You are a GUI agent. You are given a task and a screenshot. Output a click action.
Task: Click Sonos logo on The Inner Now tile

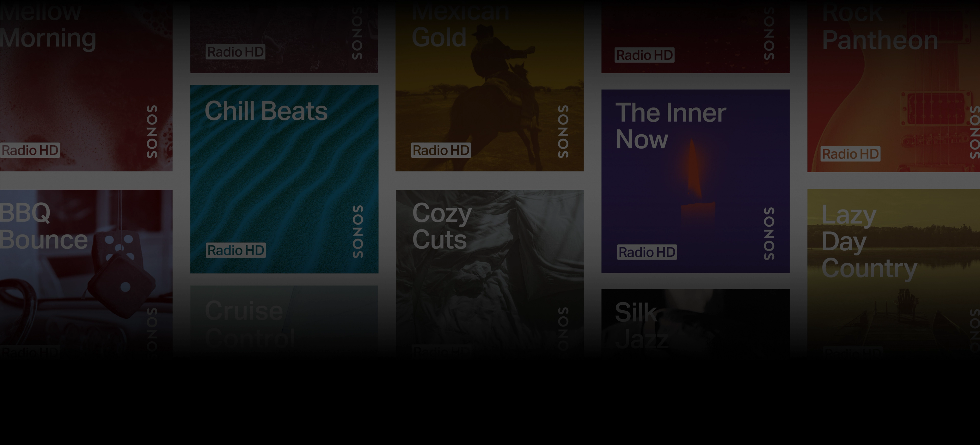[769, 233]
